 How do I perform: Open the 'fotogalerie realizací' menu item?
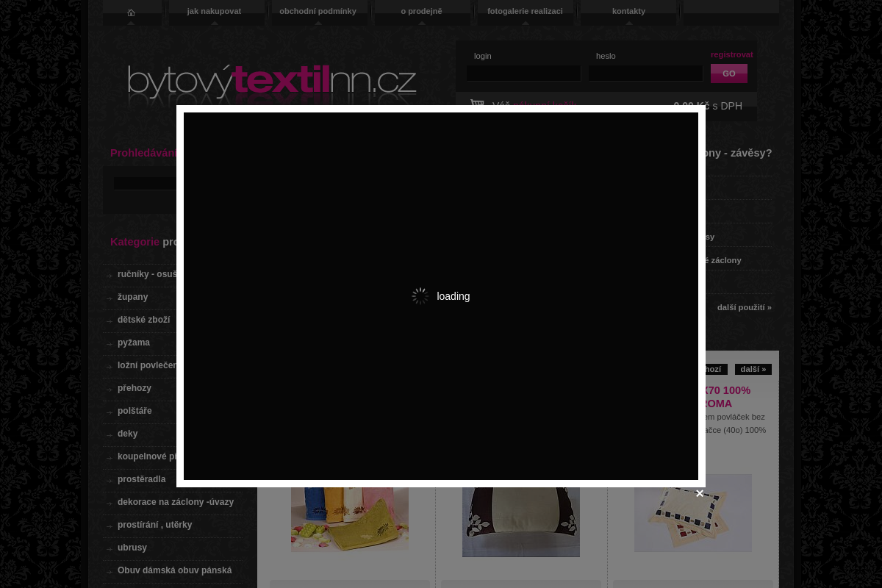pyautogui.click(x=525, y=11)
